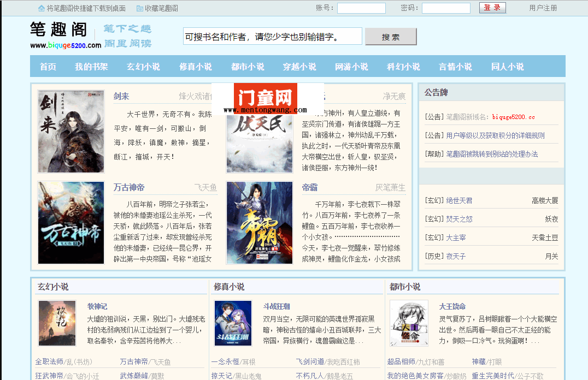Open the 牧神记 title link
The width and height of the screenshot is (588, 380).
point(97,306)
